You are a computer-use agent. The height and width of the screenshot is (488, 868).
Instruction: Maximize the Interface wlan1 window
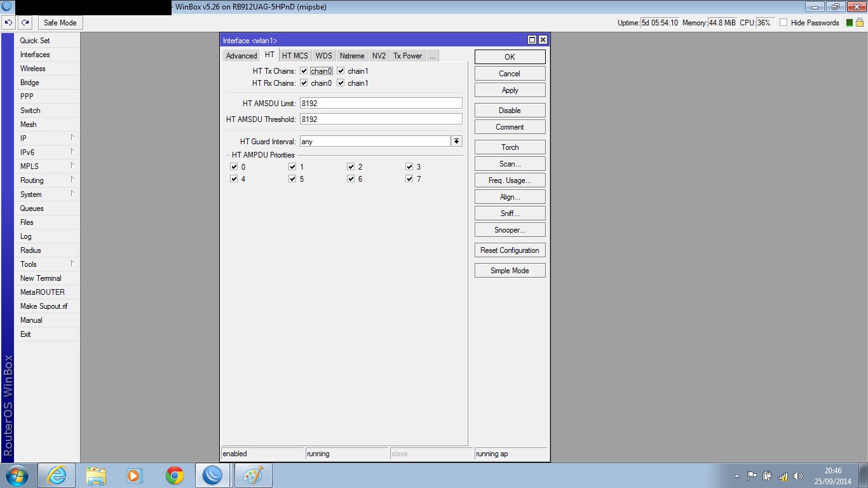[532, 40]
